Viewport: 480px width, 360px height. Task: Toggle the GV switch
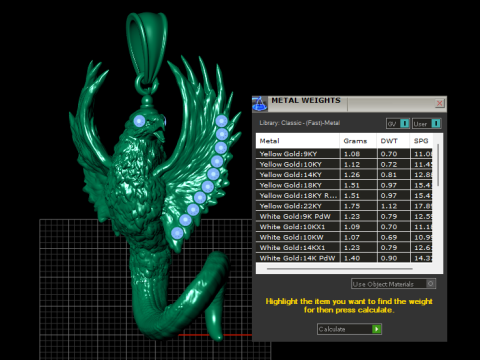(398, 124)
